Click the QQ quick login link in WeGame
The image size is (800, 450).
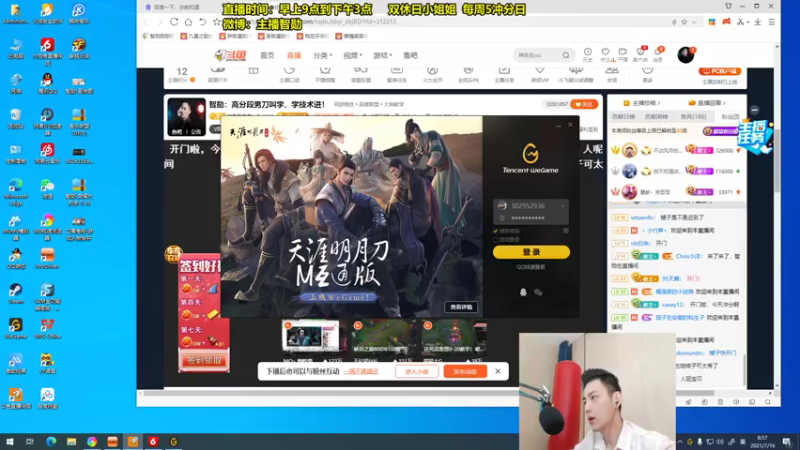coord(531,267)
